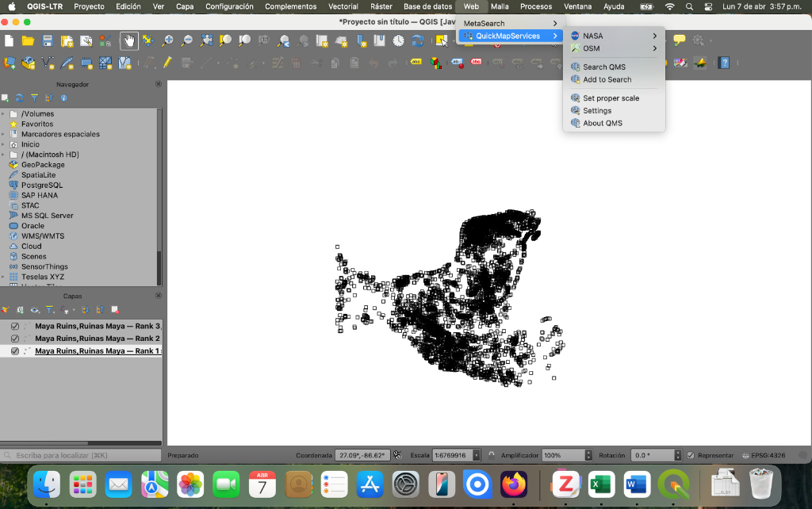812x509 pixels.
Task: Select the Zoom Out magnifier tool
Action: point(187,41)
